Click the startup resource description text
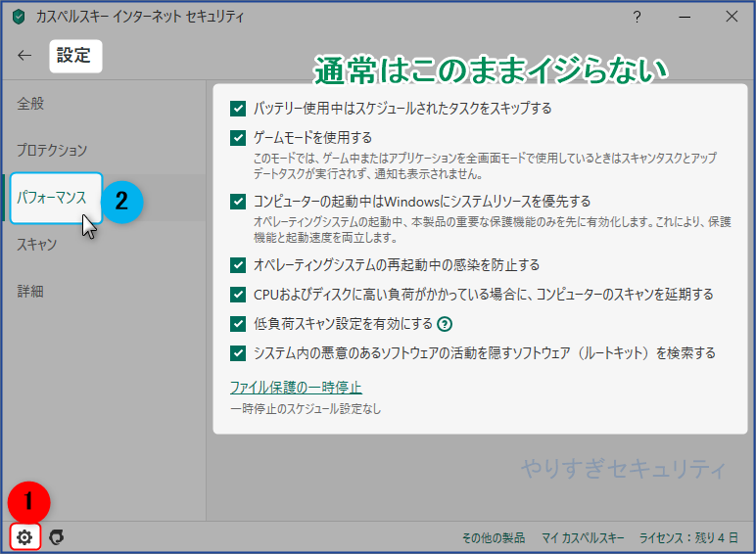756x554 pixels. coord(493,229)
